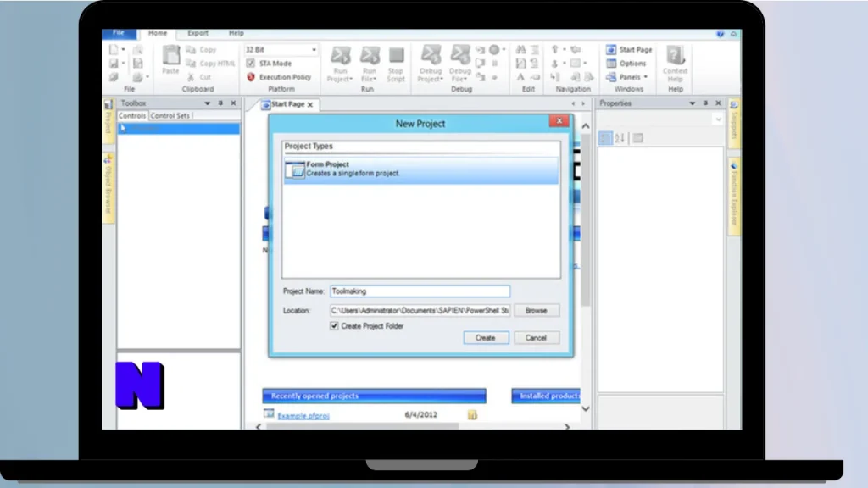Click the blue help question icon at top right
This screenshot has width=868, height=488.
tap(721, 34)
